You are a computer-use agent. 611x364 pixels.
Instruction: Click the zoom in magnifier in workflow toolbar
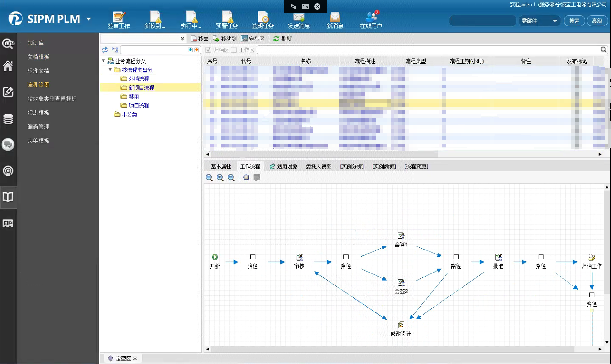(220, 177)
